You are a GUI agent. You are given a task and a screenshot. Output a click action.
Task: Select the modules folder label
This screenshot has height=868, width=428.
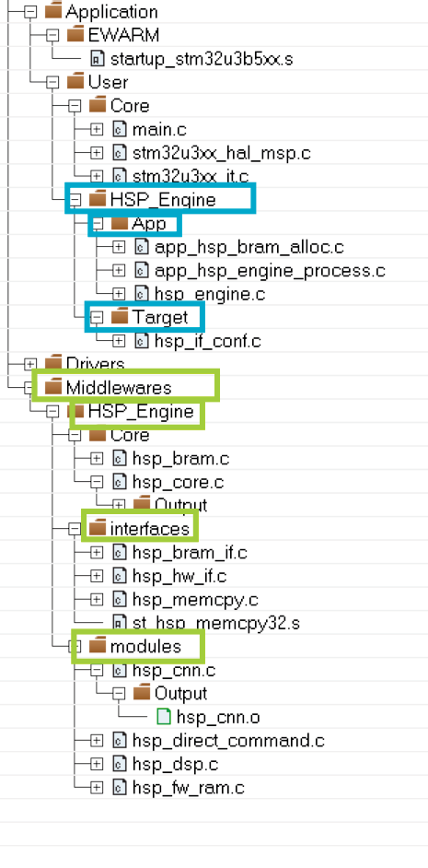pyautogui.click(x=145, y=646)
